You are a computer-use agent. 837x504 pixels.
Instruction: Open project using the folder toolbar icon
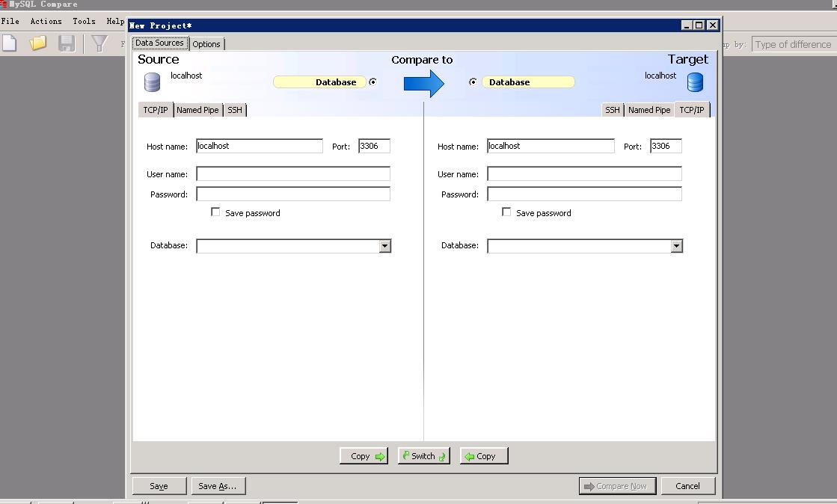pos(38,43)
